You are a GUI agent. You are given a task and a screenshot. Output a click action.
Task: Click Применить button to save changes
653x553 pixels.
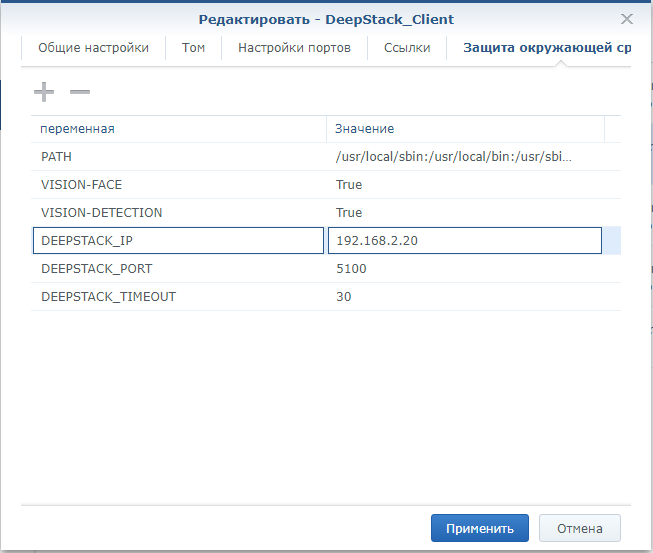[x=480, y=528]
